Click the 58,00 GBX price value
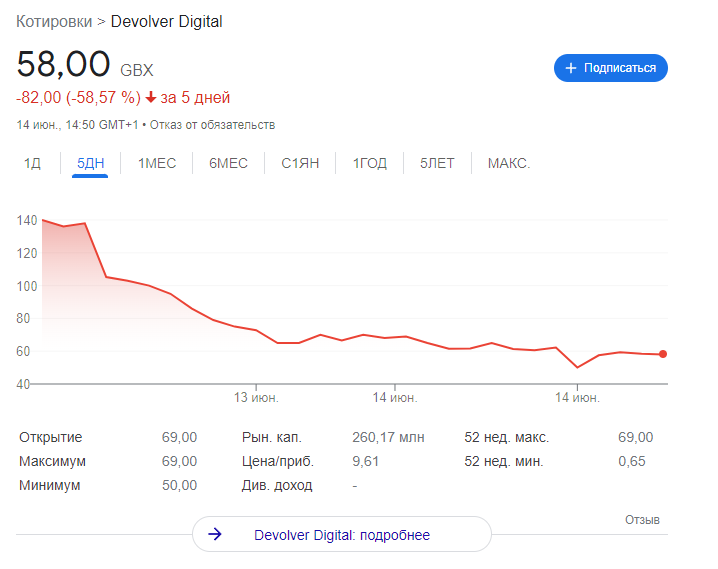The image size is (718, 569). pyautogui.click(x=64, y=64)
